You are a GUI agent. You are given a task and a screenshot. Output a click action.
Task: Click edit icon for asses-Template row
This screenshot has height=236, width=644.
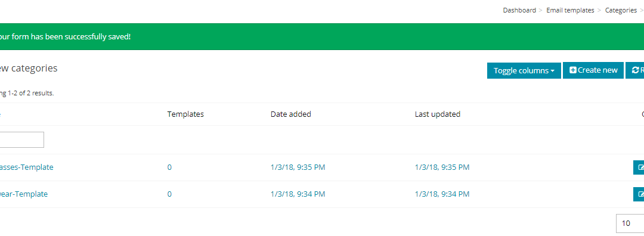coord(639,167)
